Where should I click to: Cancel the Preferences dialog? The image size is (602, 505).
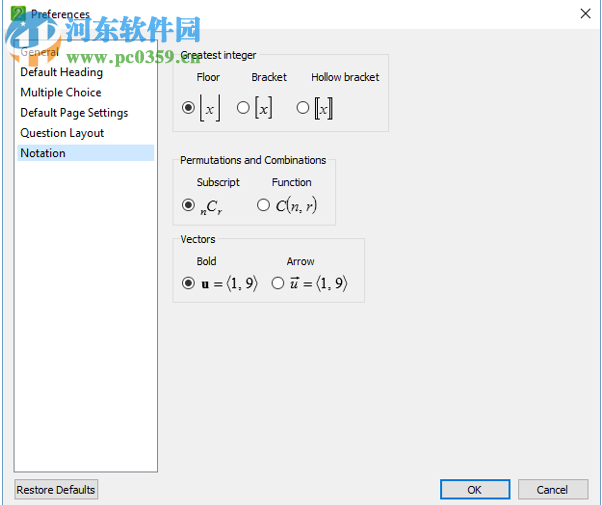click(x=553, y=490)
